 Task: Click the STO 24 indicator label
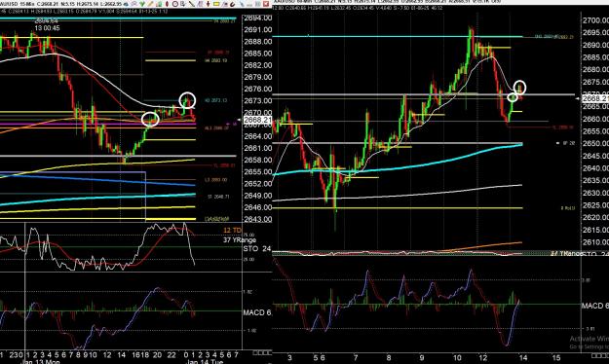coord(256,248)
